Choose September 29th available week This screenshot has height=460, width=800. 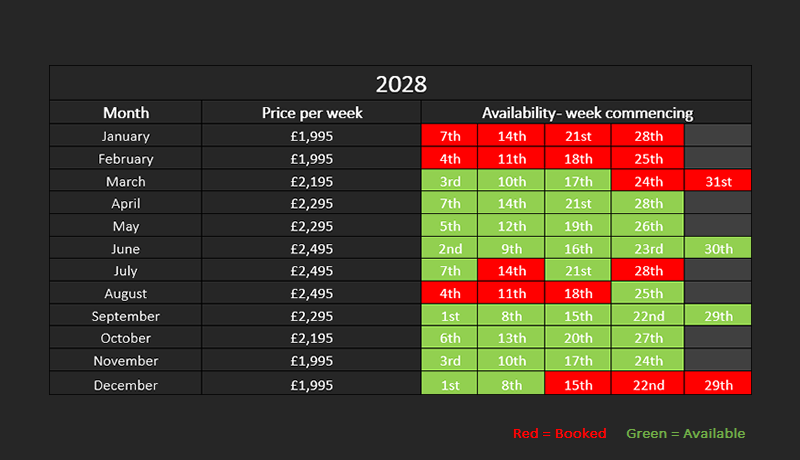[x=717, y=316]
